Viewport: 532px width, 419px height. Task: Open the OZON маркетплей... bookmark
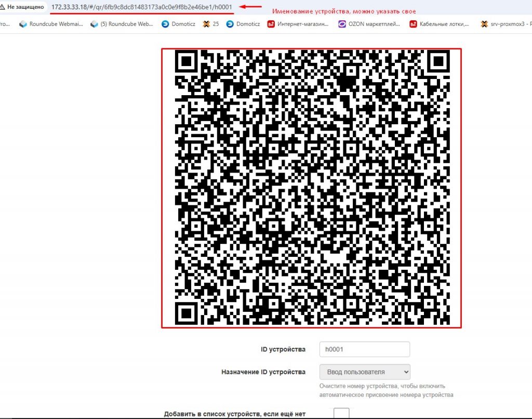click(x=369, y=24)
